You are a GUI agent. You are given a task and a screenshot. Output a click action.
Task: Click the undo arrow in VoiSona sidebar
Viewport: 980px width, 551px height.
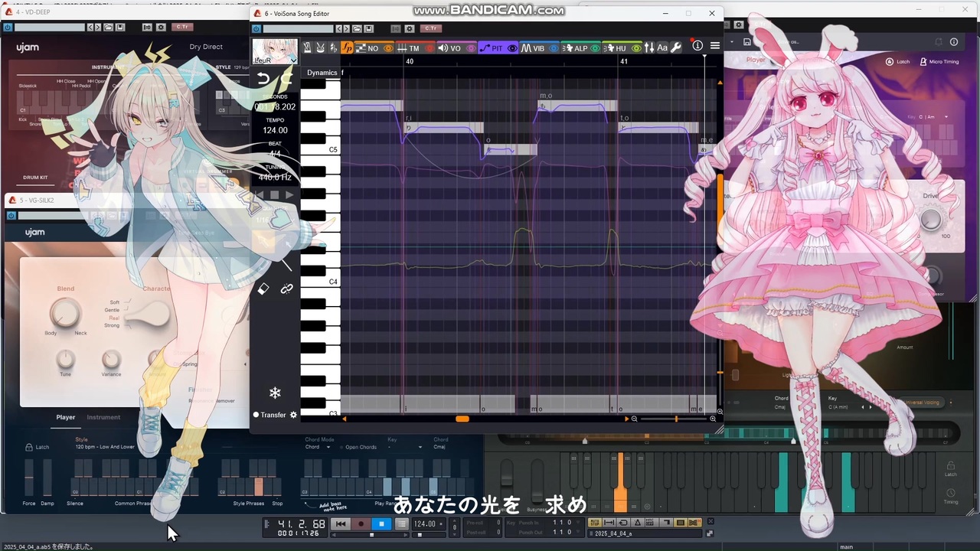point(263,79)
